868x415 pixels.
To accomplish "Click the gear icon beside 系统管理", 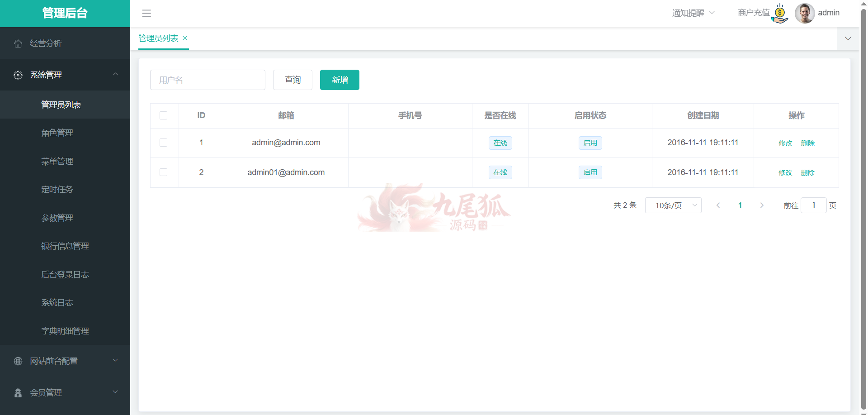I will [18, 75].
